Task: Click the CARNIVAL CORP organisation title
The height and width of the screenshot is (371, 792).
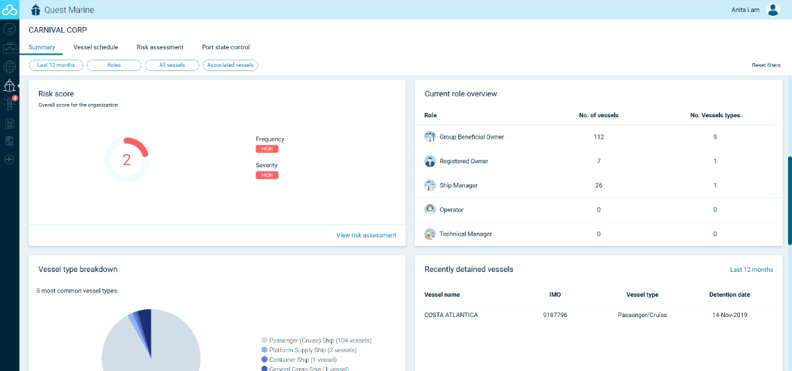Action: click(58, 30)
